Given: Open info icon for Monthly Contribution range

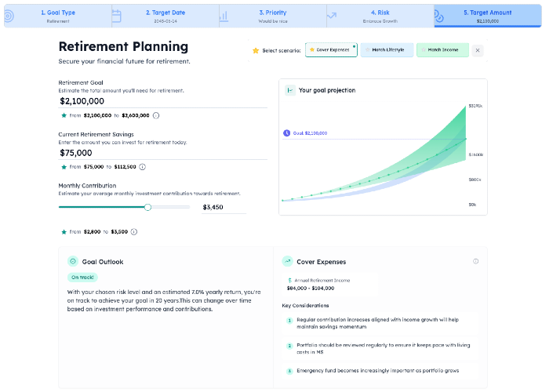Looking at the screenshot, I should tap(134, 232).
